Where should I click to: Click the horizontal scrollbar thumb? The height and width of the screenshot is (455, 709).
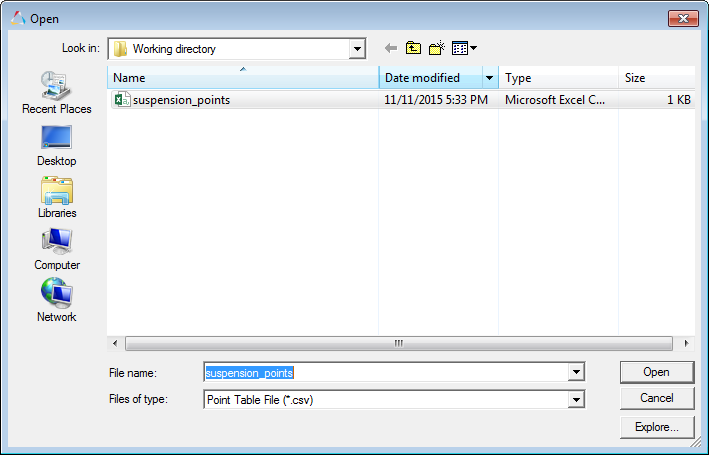[398, 343]
